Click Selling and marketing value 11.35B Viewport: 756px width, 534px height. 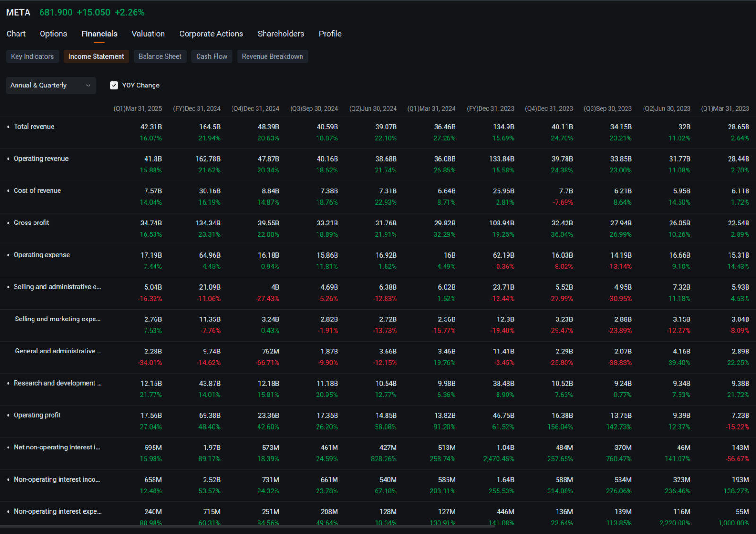point(210,319)
